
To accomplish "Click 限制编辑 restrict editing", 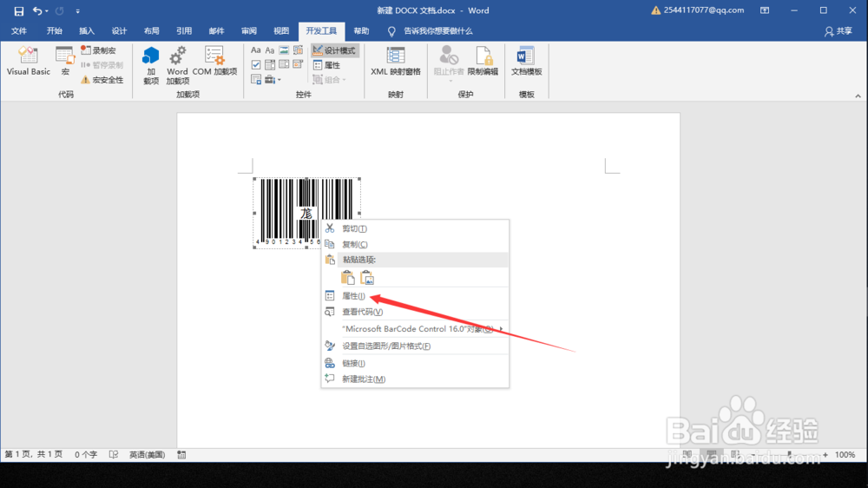I will 483,61.
